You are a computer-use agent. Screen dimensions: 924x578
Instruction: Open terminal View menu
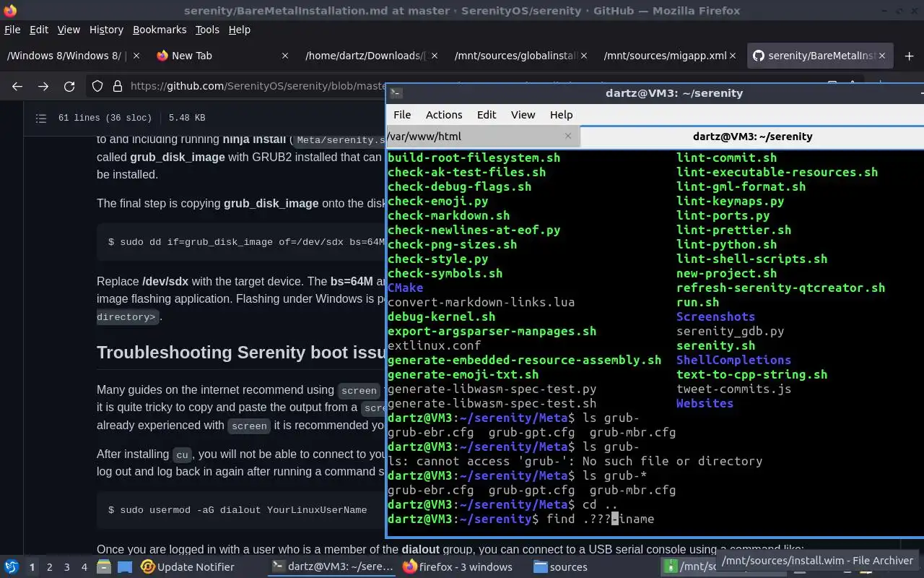523,115
